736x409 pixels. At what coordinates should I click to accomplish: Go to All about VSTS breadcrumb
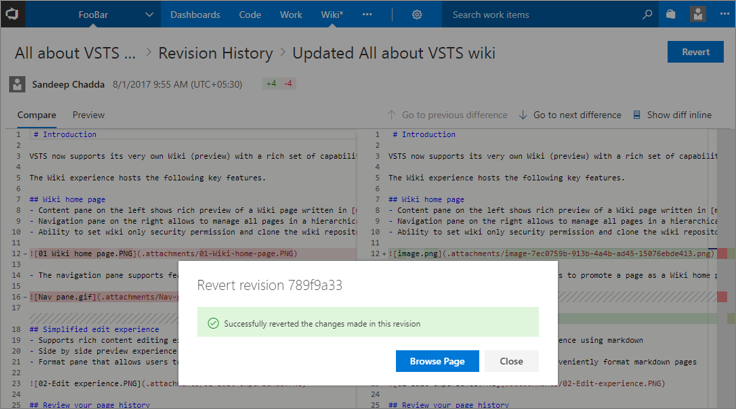[x=75, y=53]
